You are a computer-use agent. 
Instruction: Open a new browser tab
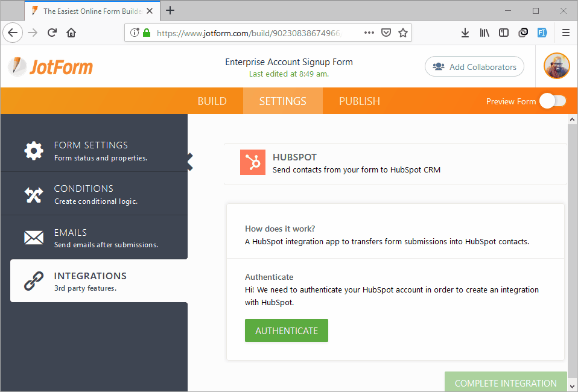point(170,10)
